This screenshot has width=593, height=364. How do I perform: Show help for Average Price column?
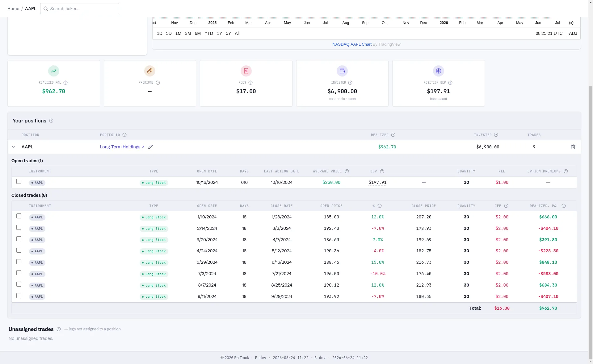[347, 171]
